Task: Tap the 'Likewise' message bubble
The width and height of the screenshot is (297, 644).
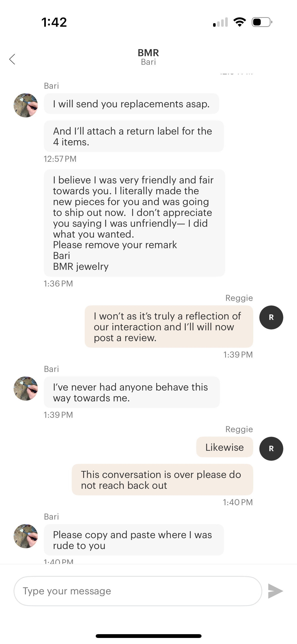Action: [224, 447]
